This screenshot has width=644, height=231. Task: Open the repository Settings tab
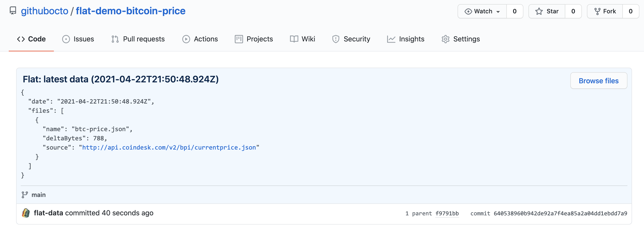[461, 39]
